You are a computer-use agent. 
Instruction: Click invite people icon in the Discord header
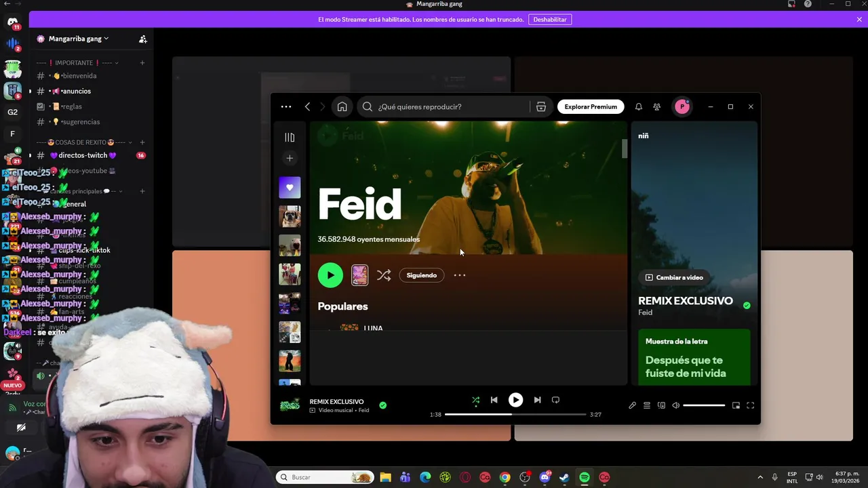tap(142, 39)
